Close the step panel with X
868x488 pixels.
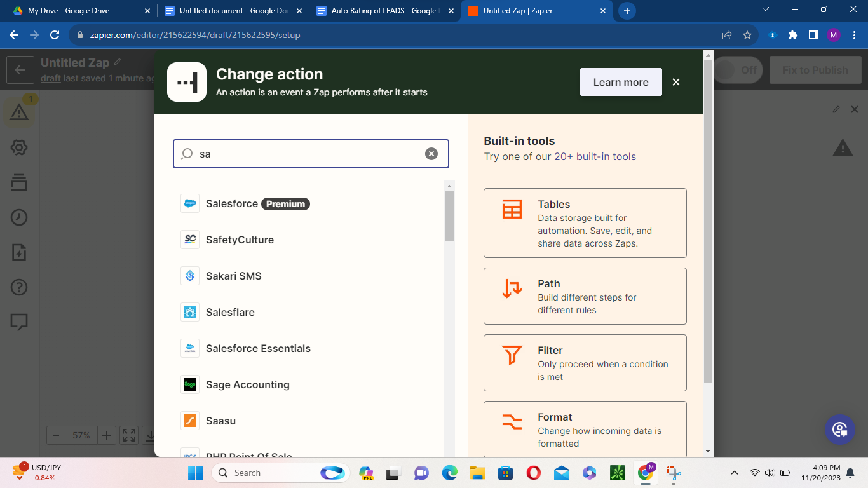pyautogui.click(x=855, y=109)
